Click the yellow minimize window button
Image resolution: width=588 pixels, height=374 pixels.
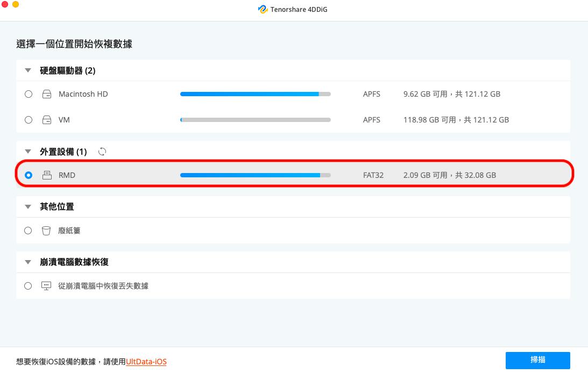point(16,4)
